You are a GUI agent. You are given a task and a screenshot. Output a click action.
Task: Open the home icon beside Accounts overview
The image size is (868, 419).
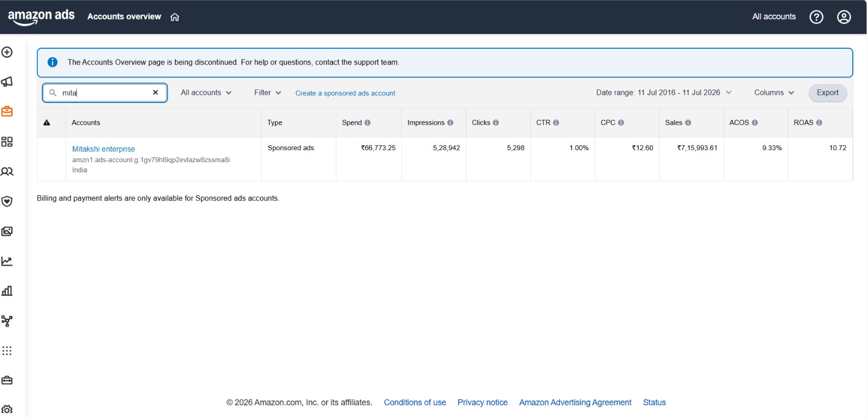pyautogui.click(x=175, y=17)
